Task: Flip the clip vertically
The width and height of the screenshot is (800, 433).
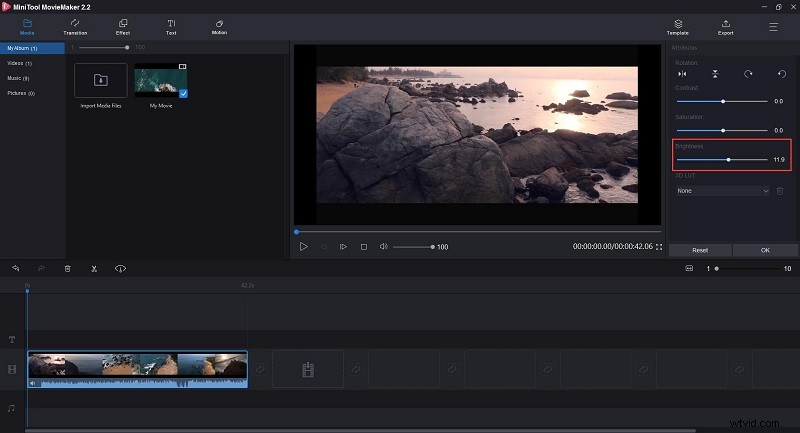Action: coord(715,74)
